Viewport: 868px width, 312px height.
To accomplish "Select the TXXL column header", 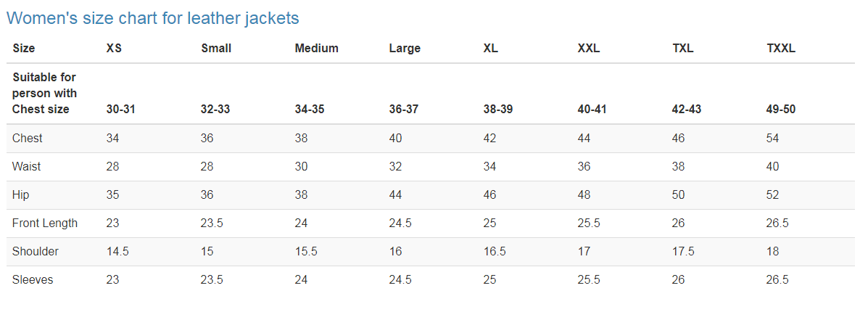I will click(x=781, y=49).
